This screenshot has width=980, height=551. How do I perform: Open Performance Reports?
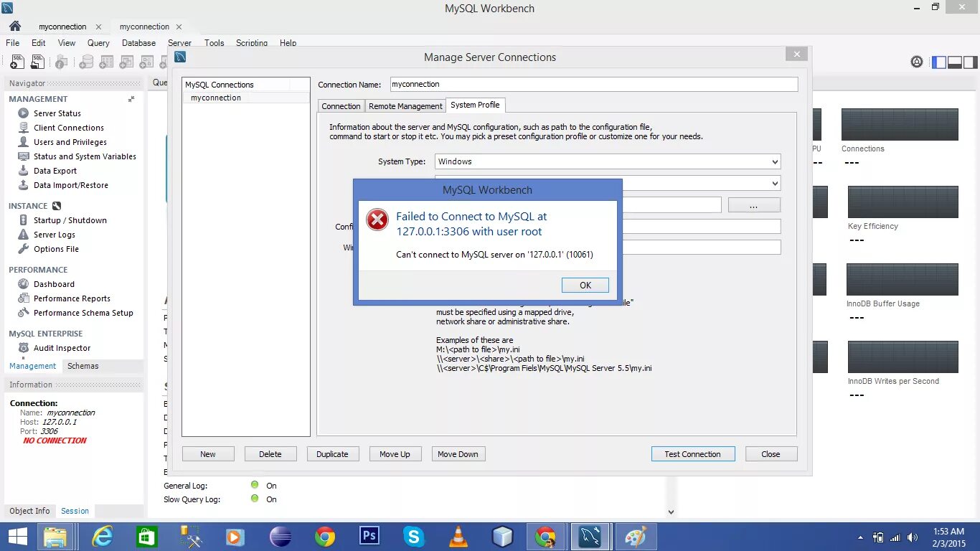tap(72, 298)
